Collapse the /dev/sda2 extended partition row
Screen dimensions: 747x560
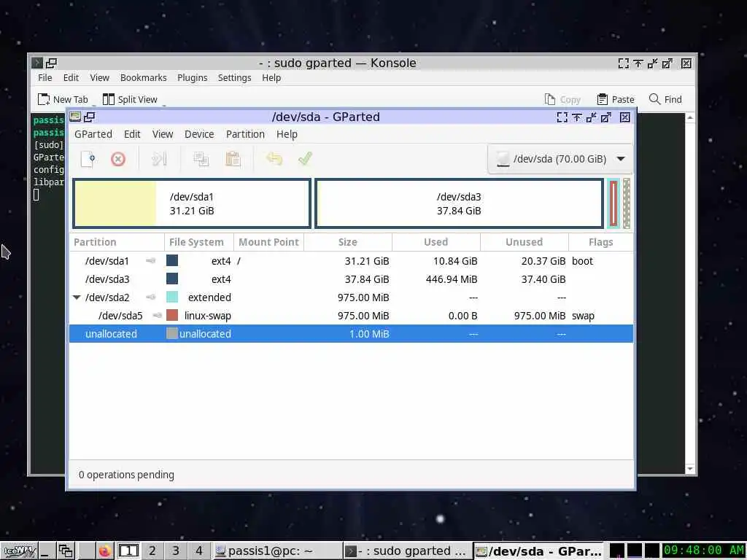[x=77, y=297]
